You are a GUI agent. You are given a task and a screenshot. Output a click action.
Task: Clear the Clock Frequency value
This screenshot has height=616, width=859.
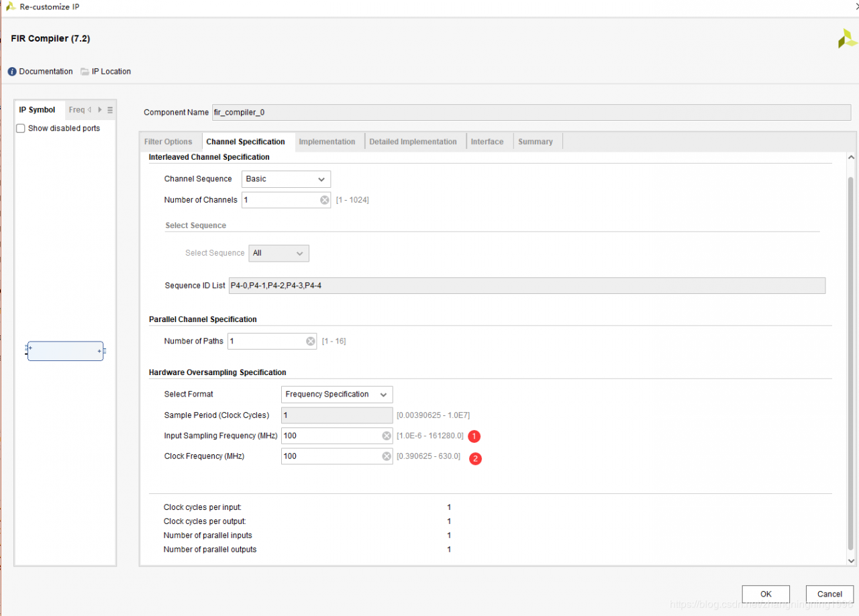[x=387, y=456]
